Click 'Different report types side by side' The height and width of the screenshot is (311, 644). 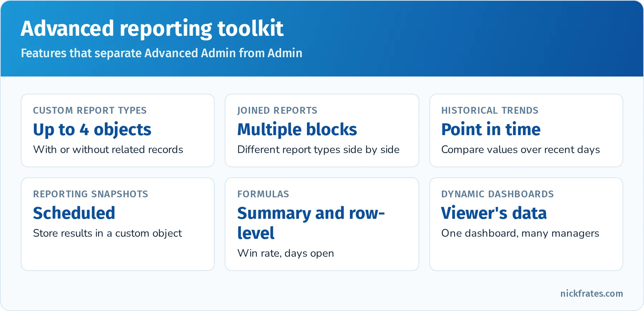318,149
